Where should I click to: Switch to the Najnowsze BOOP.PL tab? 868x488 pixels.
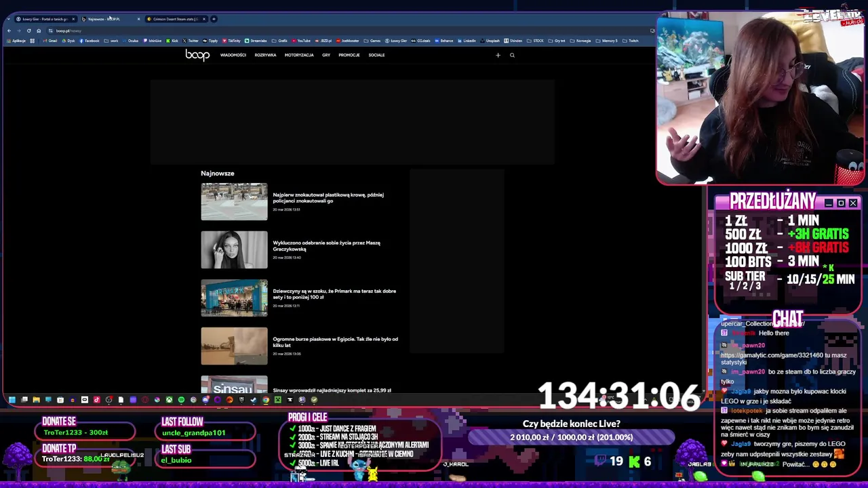(109, 19)
